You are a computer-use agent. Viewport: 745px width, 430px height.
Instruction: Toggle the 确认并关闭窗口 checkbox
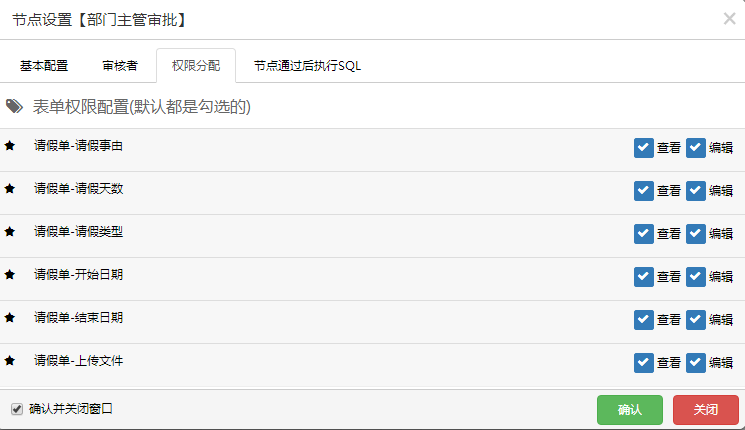point(17,409)
